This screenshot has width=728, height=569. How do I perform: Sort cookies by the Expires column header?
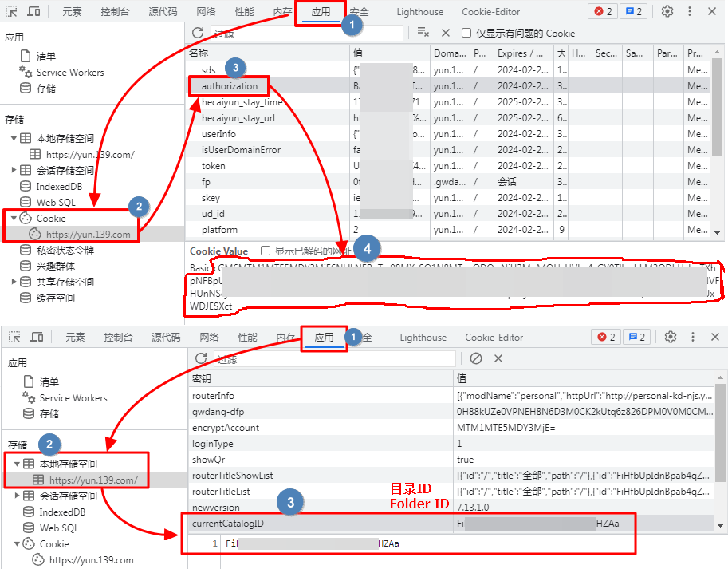pyautogui.click(x=523, y=53)
